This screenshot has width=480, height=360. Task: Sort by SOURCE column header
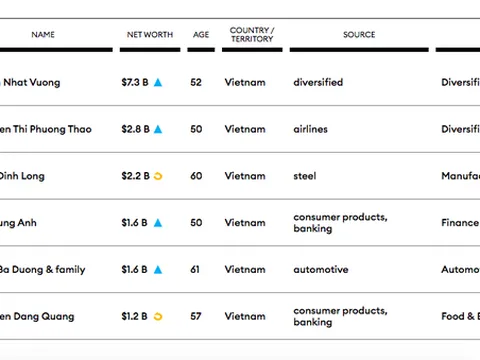pos(359,35)
